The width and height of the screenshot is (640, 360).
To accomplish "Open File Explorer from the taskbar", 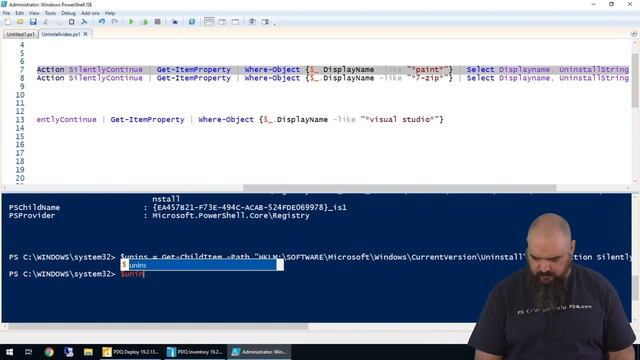I will point(88,352).
